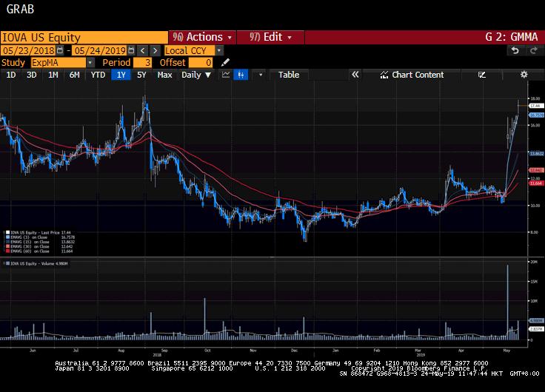Click the pencil edit study icon
The width and height of the screenshot is (545, 392).
(225, 63)
